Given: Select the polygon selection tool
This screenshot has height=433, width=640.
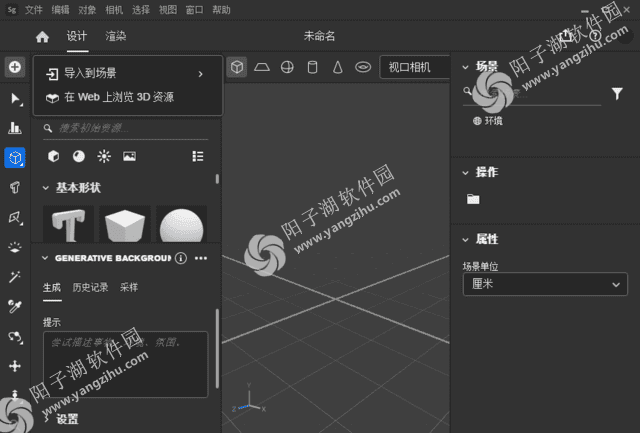Looking at the screenshot, I should point(15,217).
